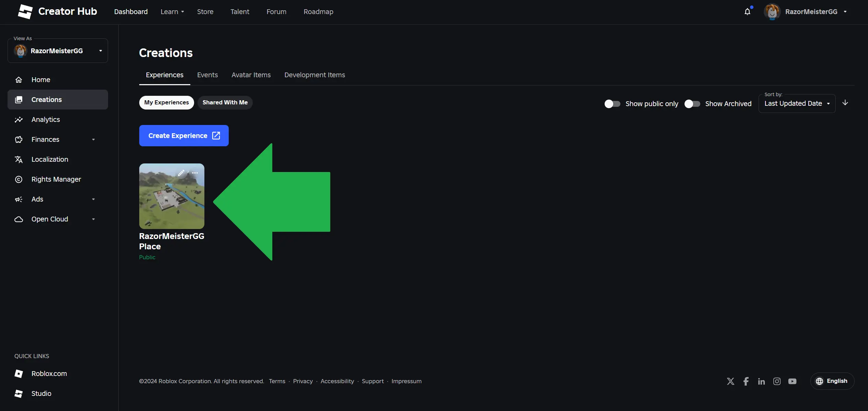
Task: Expand the Finances submenu arrow
Action: pos(93,139)
